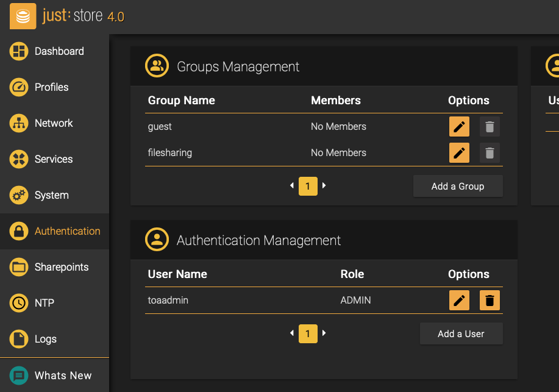559x392 pixels.
Task: Open the Sharepoints folder icon
Action: (19, 267)
